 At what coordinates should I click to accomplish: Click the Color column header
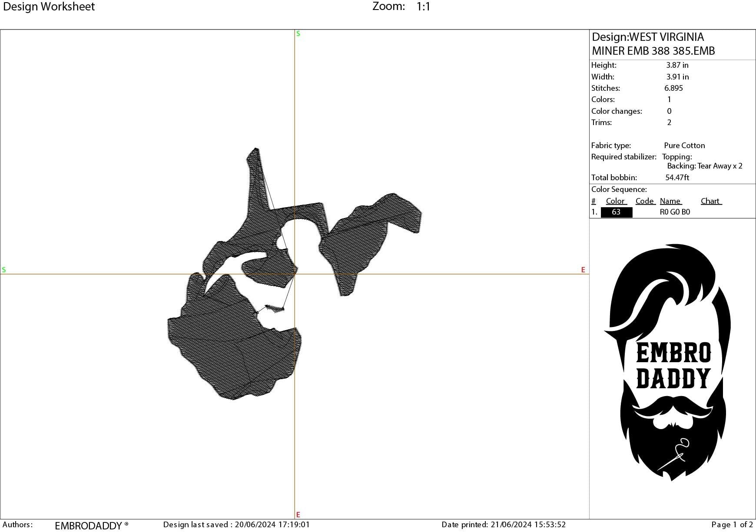coord(616,201)
